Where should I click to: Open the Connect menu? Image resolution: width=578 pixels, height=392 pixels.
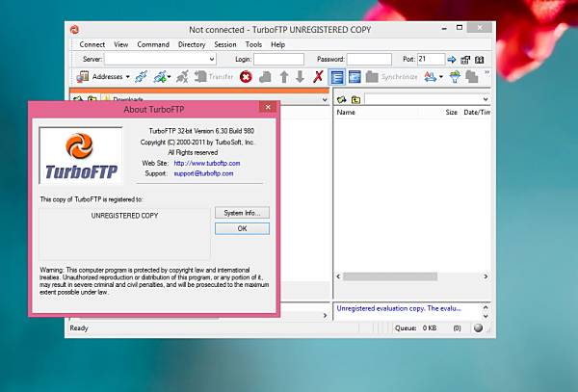point(92,44)
